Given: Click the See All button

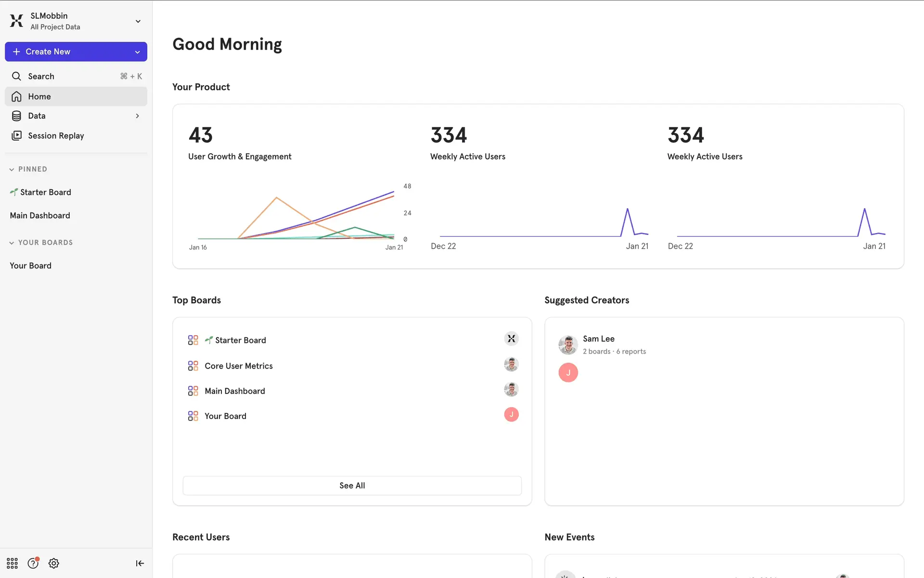Looking at the screenshot, I should coord(352,486).
